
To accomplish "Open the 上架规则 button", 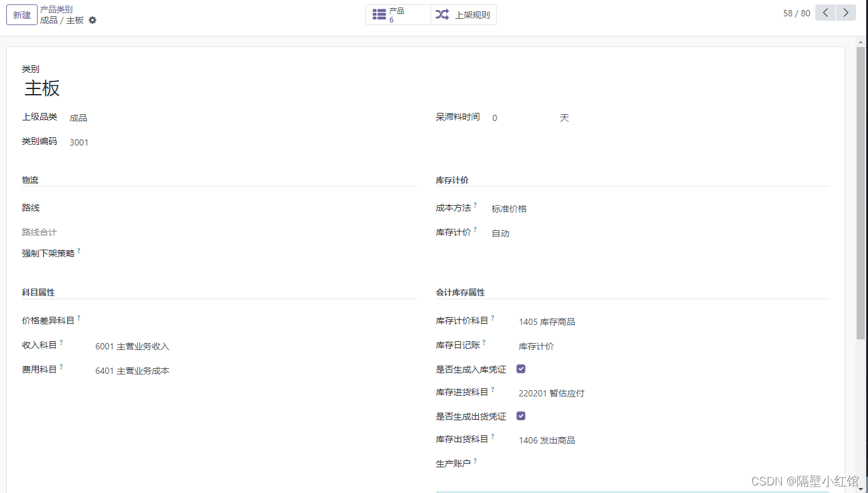I will coord(464,15).
